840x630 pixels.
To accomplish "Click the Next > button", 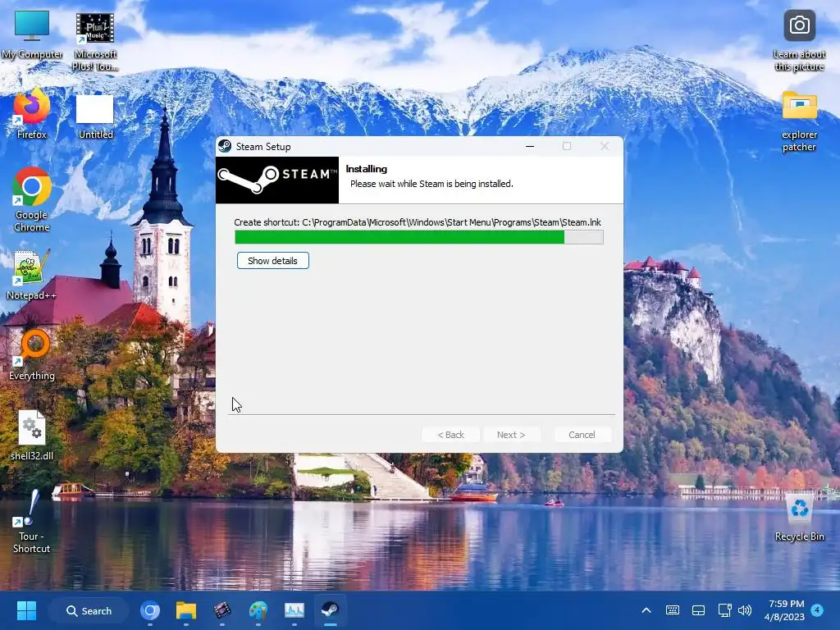I will coord(511,435).
